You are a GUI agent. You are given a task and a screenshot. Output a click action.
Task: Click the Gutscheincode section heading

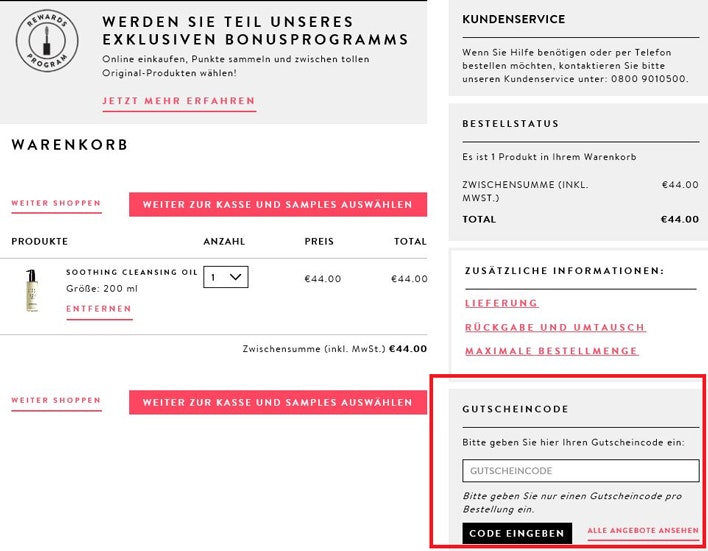coord(515,409)
